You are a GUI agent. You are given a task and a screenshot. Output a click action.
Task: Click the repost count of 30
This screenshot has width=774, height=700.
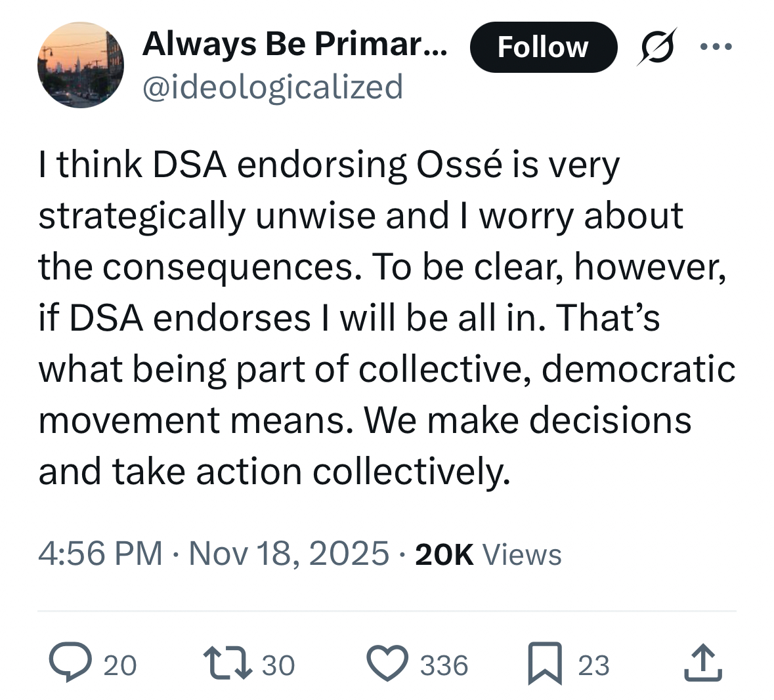278,665
